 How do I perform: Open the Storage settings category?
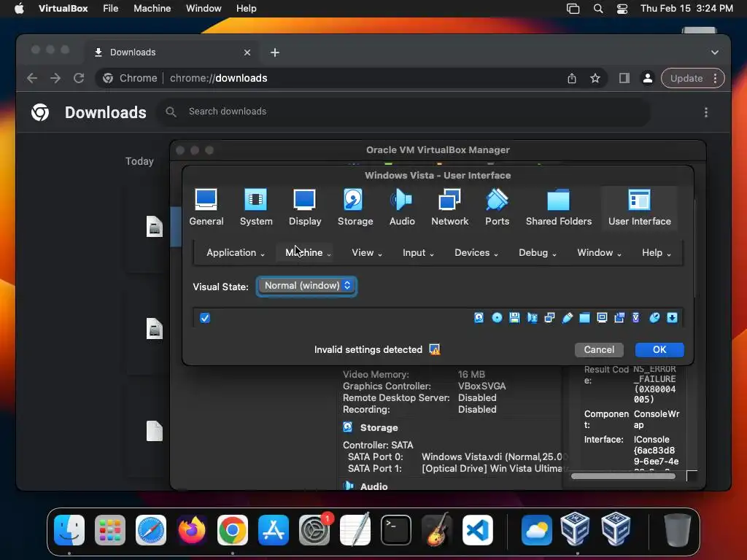(x=355, y=208)
